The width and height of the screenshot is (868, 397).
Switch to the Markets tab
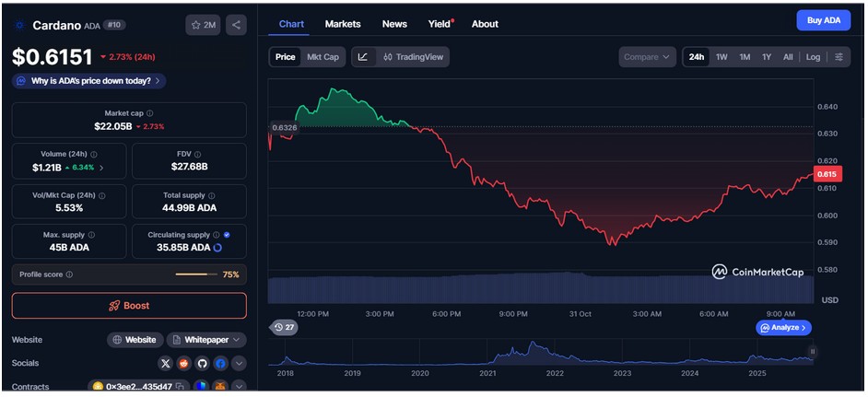point(343,24)
